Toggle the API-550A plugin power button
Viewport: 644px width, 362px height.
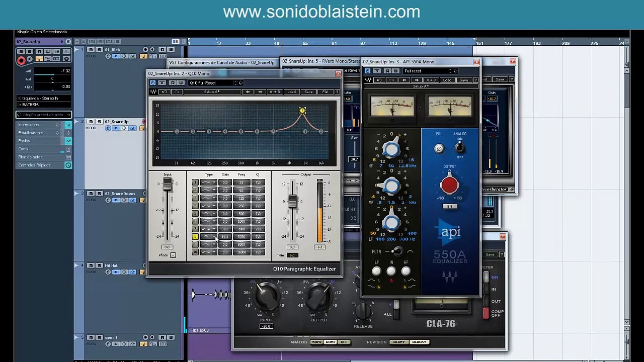pyautogui.click(x=368, y=71)
